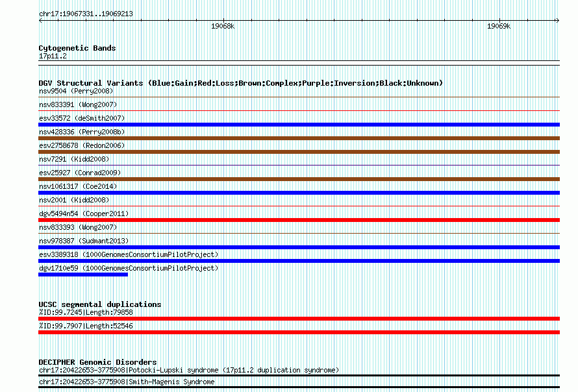The height and width of the screenshot is (392, 578).
Task: Open variant nsv1061317 (Coe2014)
Action: click(x=78, y=186)
